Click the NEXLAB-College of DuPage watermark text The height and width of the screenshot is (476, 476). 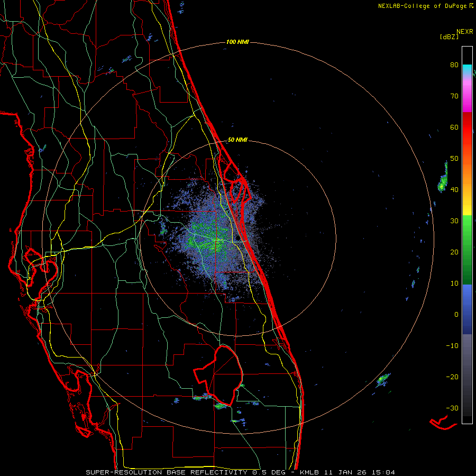(x=426, y=6)
